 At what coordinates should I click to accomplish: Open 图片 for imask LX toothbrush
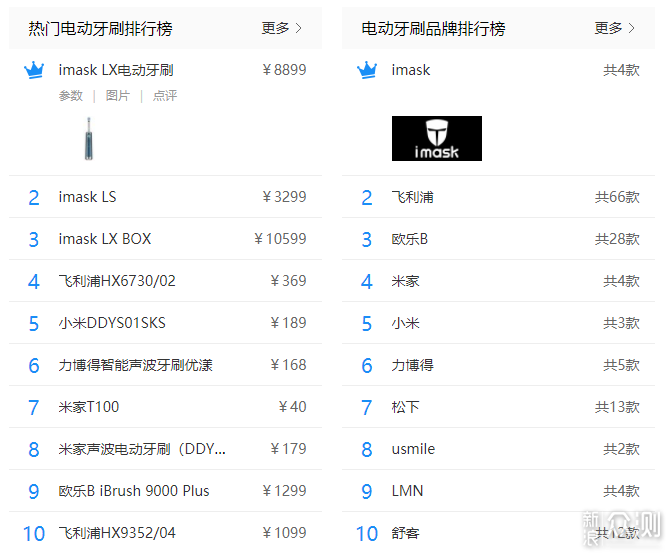118,95
